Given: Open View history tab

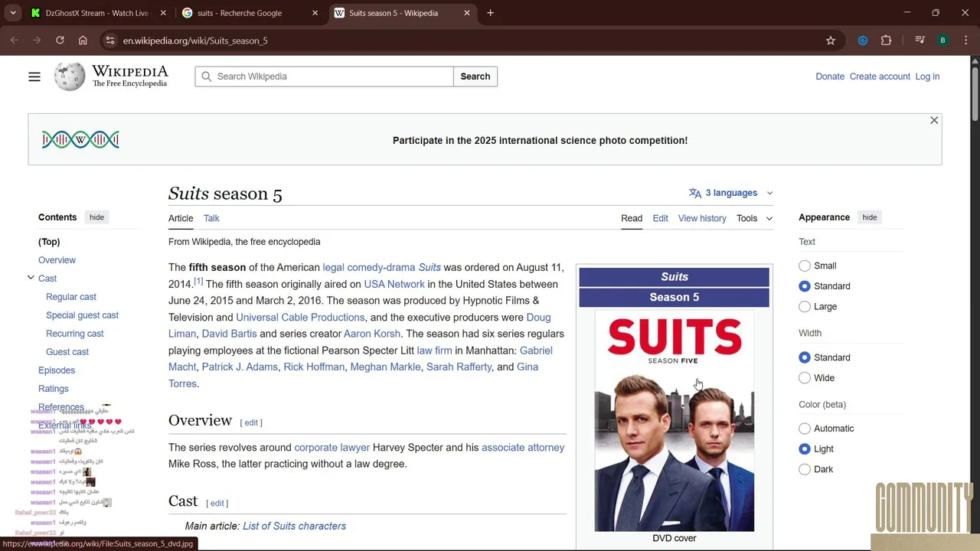Looking at the screenshot, I should tap(702, 218).
